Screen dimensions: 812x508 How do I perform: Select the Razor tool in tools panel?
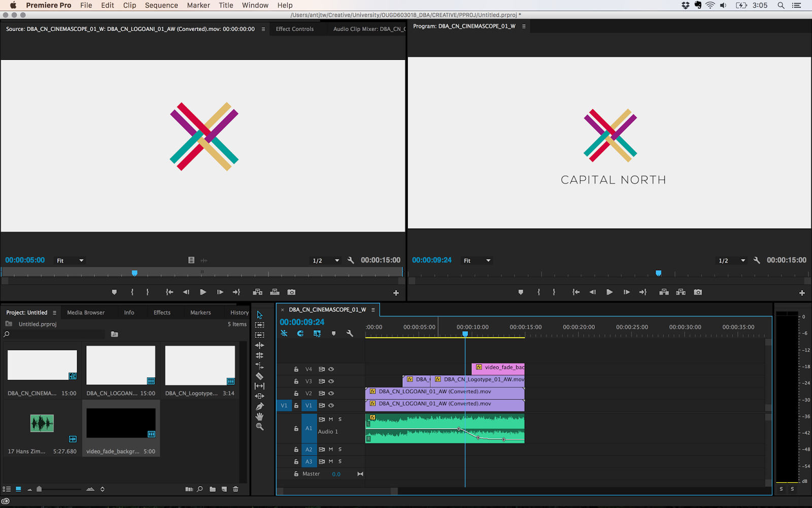coord(259,376)
